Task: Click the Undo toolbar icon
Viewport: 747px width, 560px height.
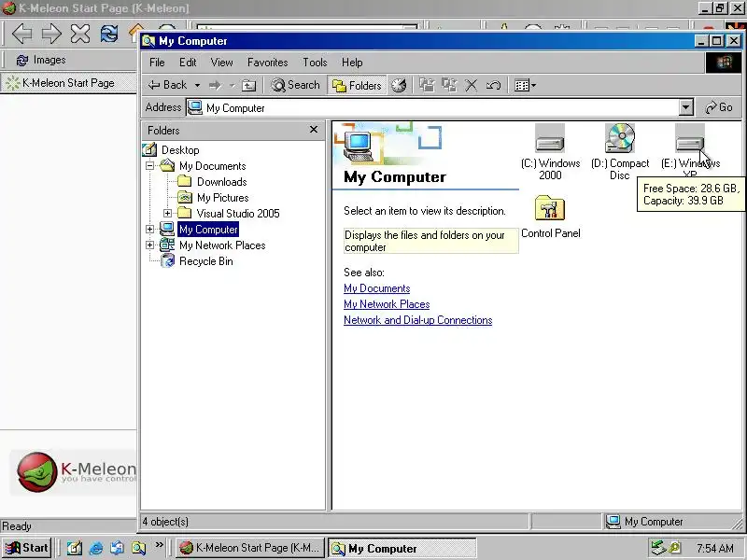Action: point(493,86)
